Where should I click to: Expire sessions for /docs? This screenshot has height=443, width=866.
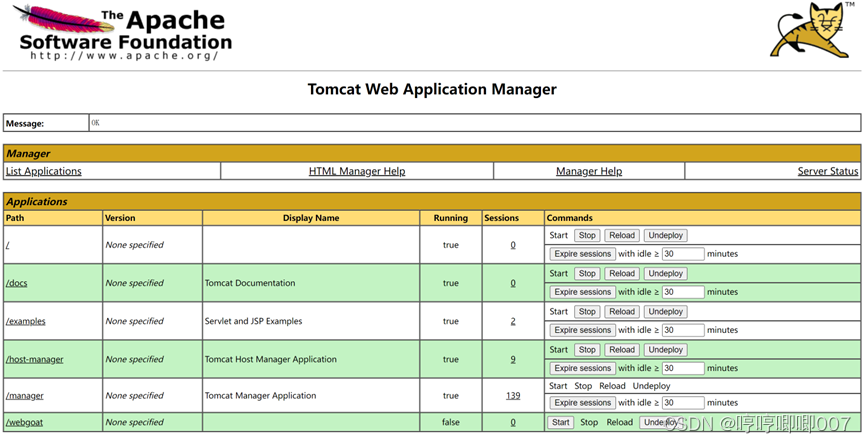click(583, 292)
